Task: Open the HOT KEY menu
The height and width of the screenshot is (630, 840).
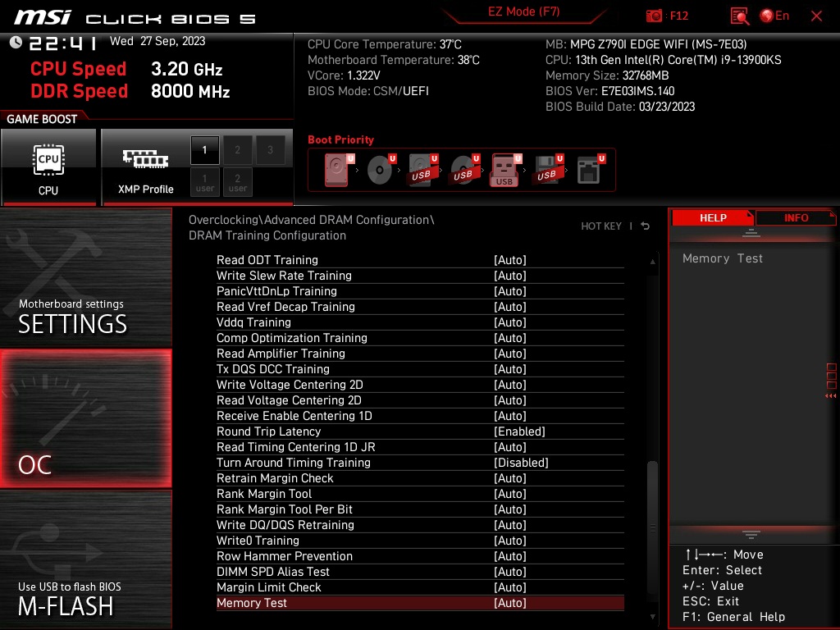Action: (601, 226)
